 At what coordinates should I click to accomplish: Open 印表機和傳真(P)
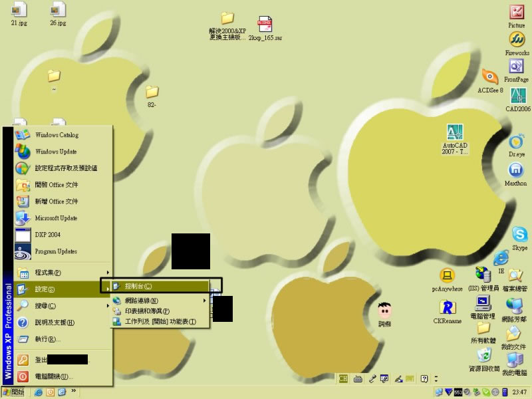(160, 311)
